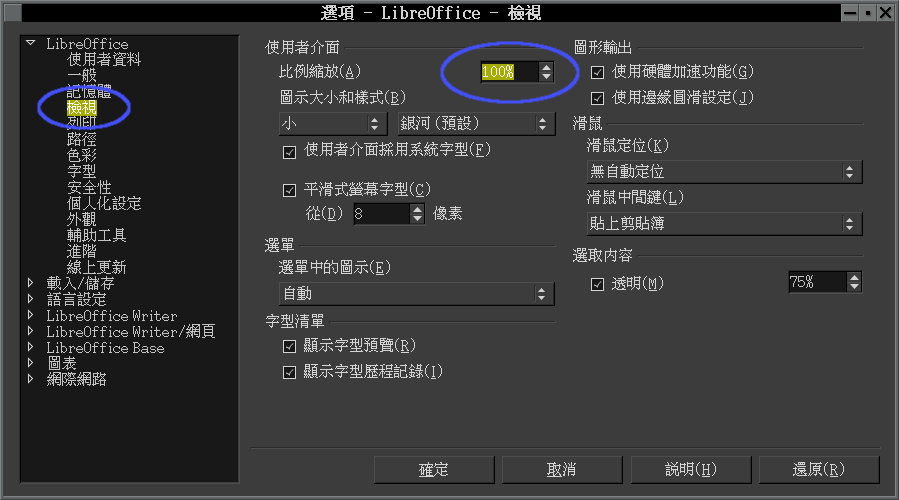Select 列印 in the options tree
This screenshot has width=899, height=500.
[x=81, y=122]
